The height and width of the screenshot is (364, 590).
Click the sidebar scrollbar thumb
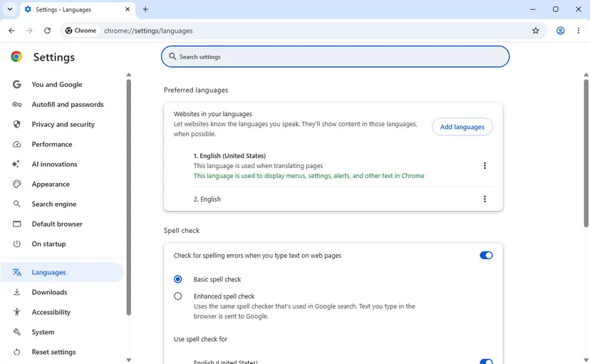[x=129, y=197]
